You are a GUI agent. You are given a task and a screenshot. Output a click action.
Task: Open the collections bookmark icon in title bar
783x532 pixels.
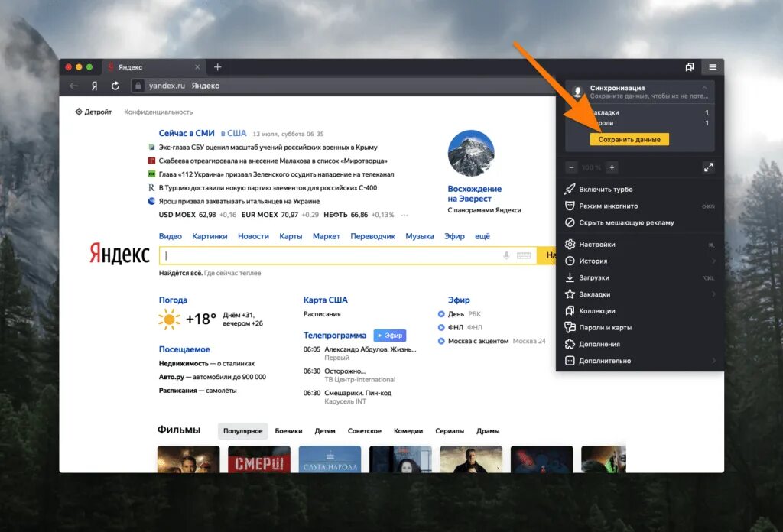690,66
